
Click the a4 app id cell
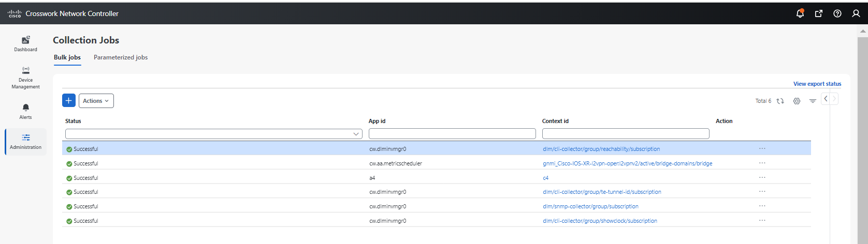click(x=372, y=178)
